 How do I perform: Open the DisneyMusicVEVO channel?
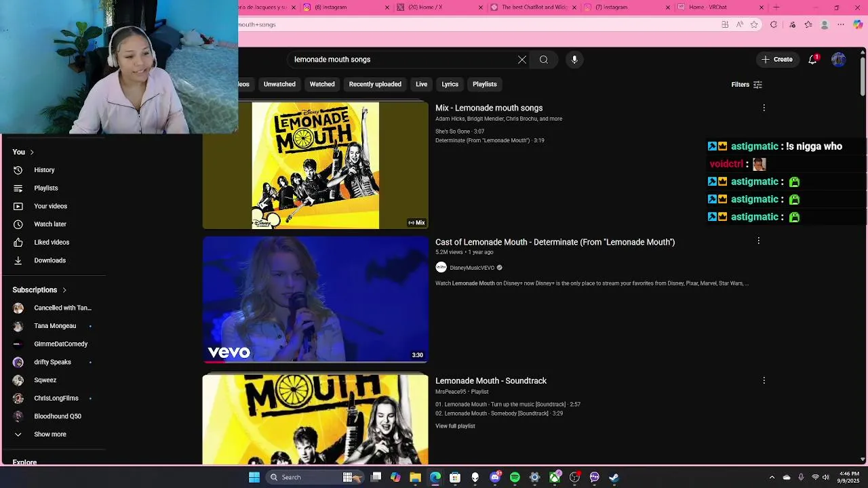coord(472,268)
